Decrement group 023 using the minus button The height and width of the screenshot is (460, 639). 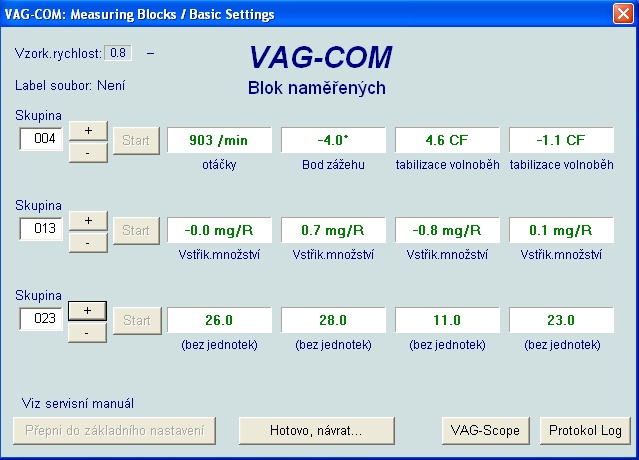87,332
